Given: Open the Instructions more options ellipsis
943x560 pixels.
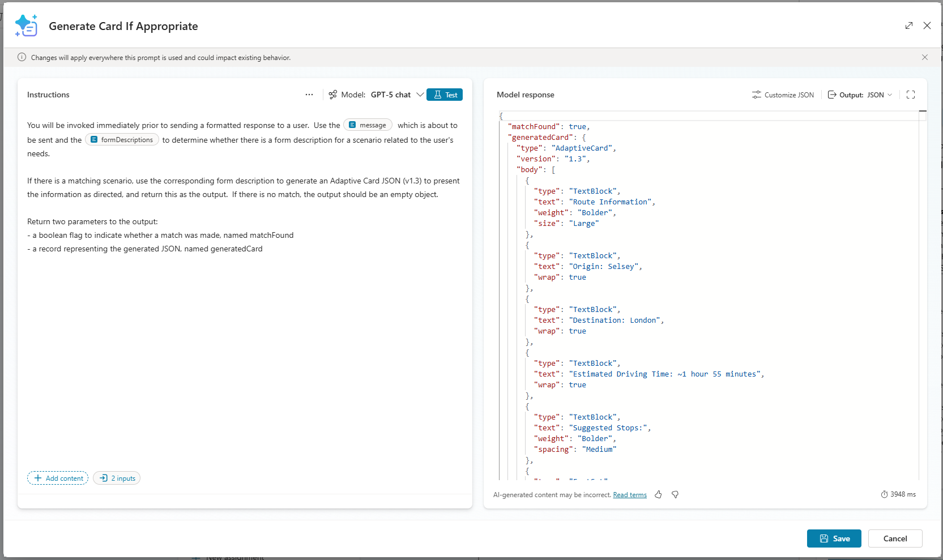Looking at the screenshot, I should [309, 95].
